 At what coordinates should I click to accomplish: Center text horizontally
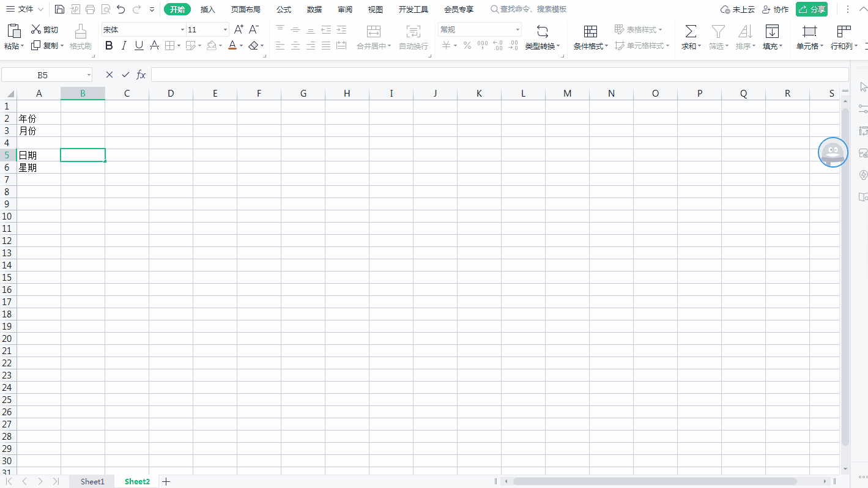(x=295, y=45)
